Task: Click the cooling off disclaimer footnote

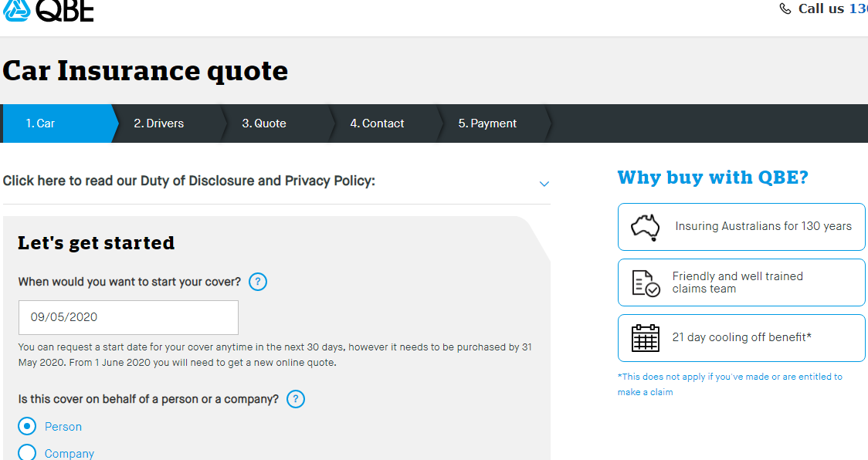Action: tap(730, 384)
